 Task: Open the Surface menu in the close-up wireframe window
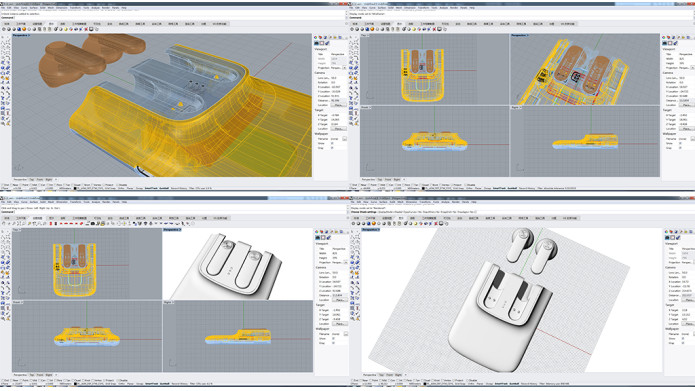34,8
